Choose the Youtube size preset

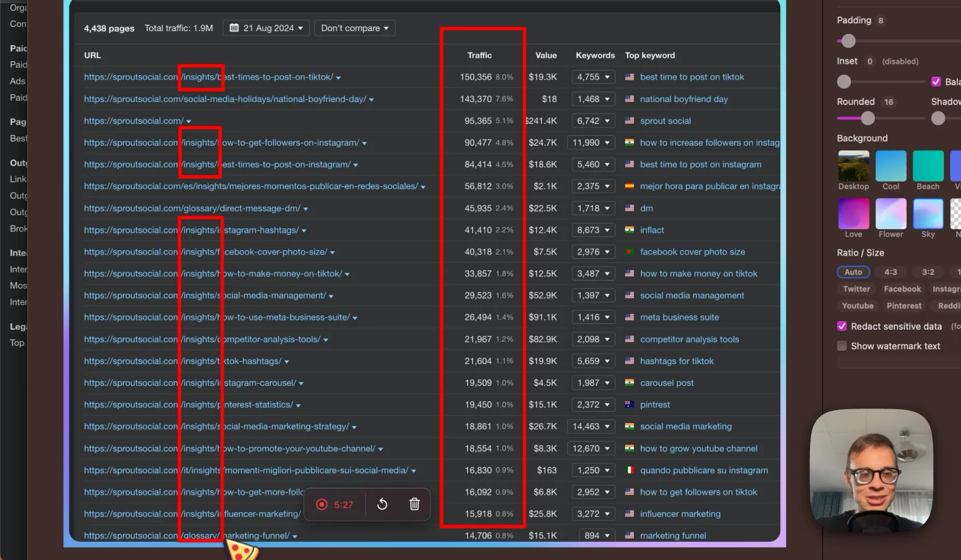click(858, 306)
